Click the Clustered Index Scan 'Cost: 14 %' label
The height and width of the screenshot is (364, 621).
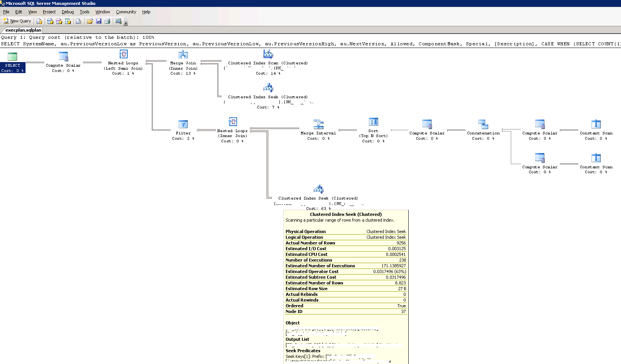(268, 73)
